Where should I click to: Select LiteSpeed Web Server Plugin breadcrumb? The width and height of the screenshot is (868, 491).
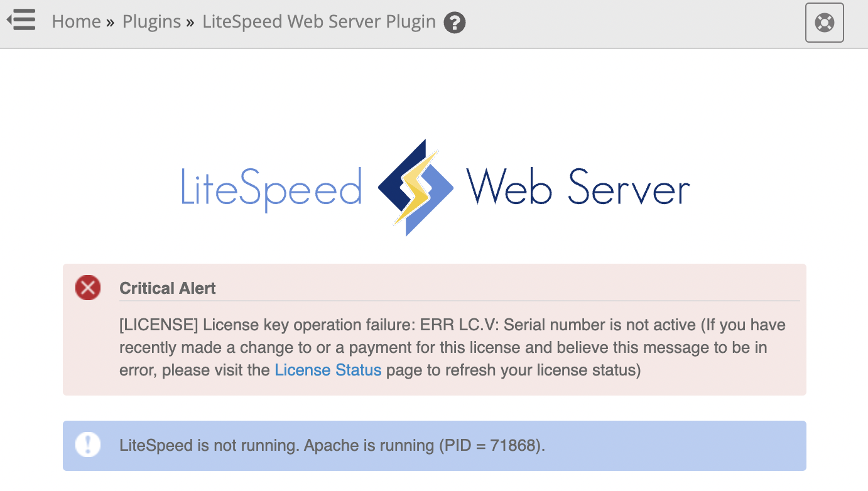pos(319,22)
